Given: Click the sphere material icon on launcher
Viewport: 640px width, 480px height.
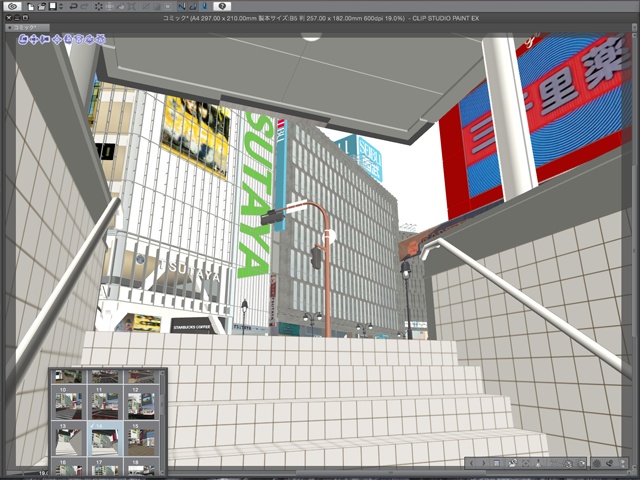Looking at the screenshot, I should click(x=597, y=463).
